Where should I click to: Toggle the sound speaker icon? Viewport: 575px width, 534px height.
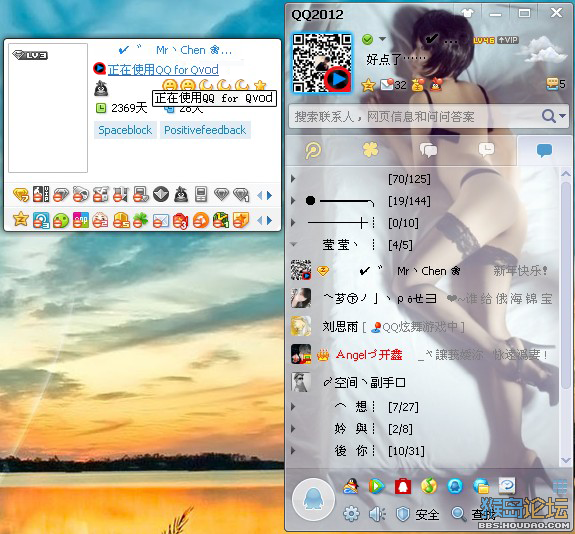(x=377, y=514)
